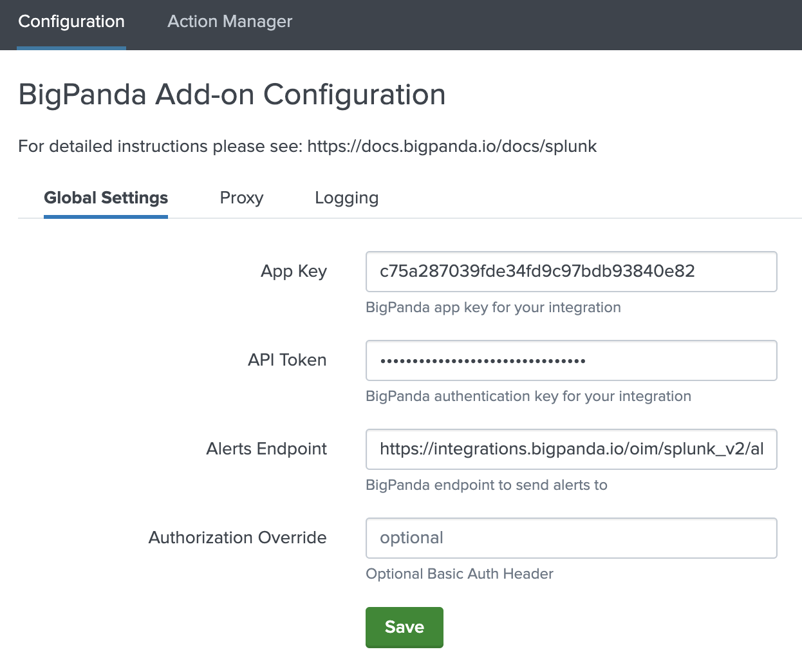Screen dimensions: 802x672
Task: Select the App Key value text
Action: (x=537, y=271)
